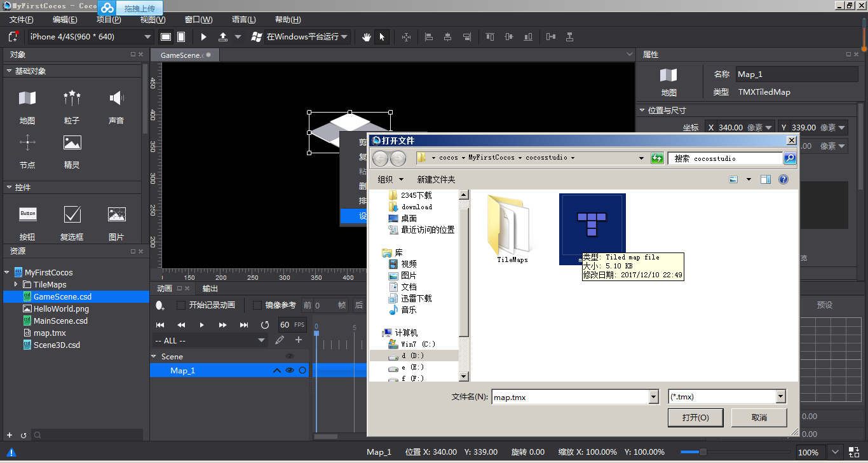This screenshot has height=463, width=868.
Task: Step forward one frame in animation
Action: (223, 325)
